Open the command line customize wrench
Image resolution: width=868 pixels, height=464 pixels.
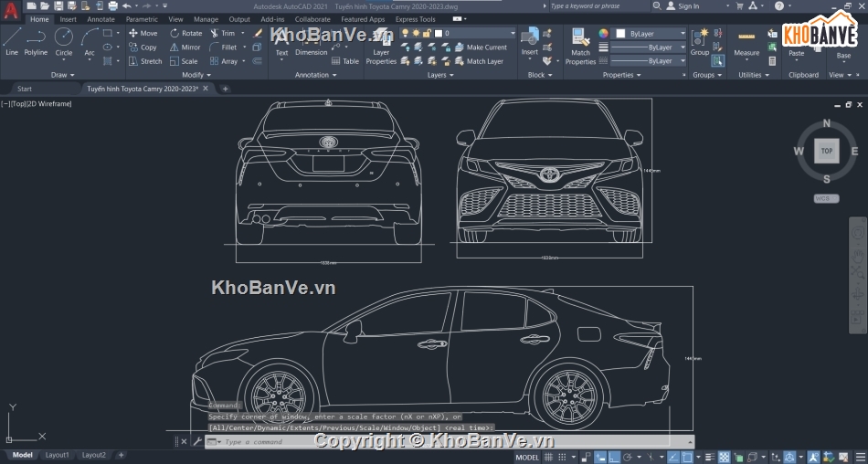197,441
